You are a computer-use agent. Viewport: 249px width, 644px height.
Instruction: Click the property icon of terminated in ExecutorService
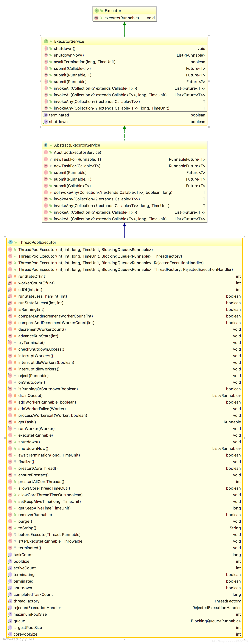[46, 115]
